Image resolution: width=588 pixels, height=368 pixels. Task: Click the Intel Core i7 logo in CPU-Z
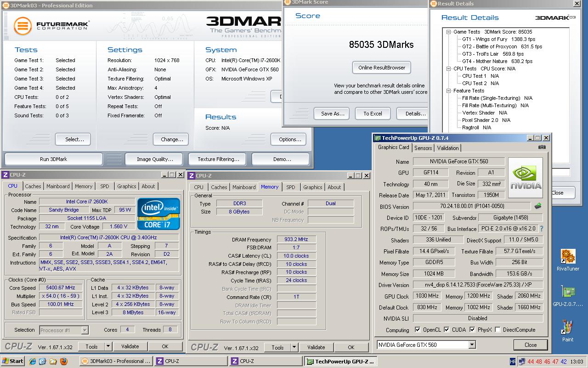[158, 213]
